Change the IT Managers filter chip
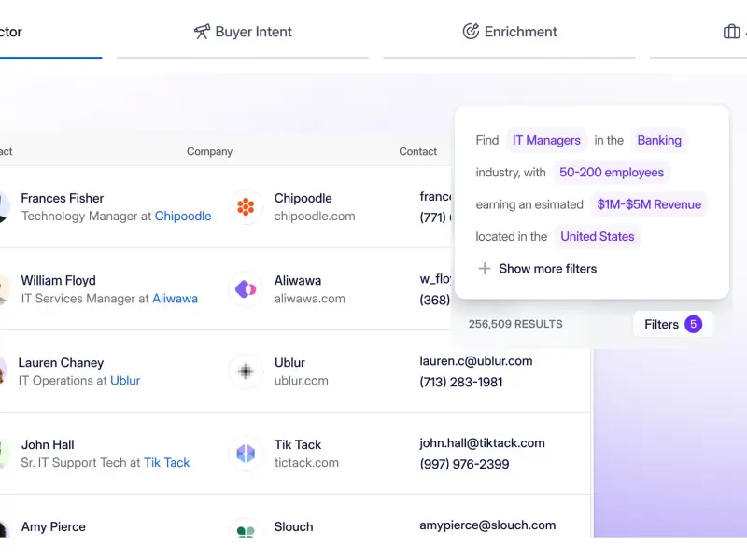Viewport: 747px width, 560px height. point(546,140)
